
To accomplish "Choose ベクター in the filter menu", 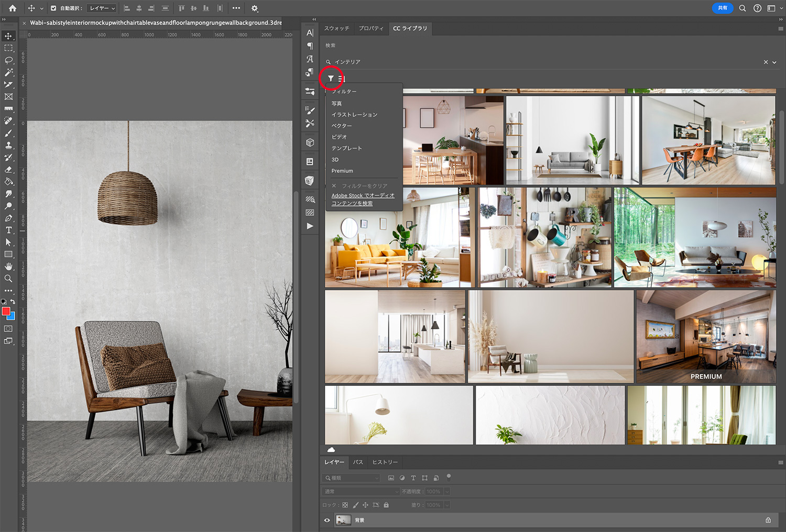I will coord(342,126).
